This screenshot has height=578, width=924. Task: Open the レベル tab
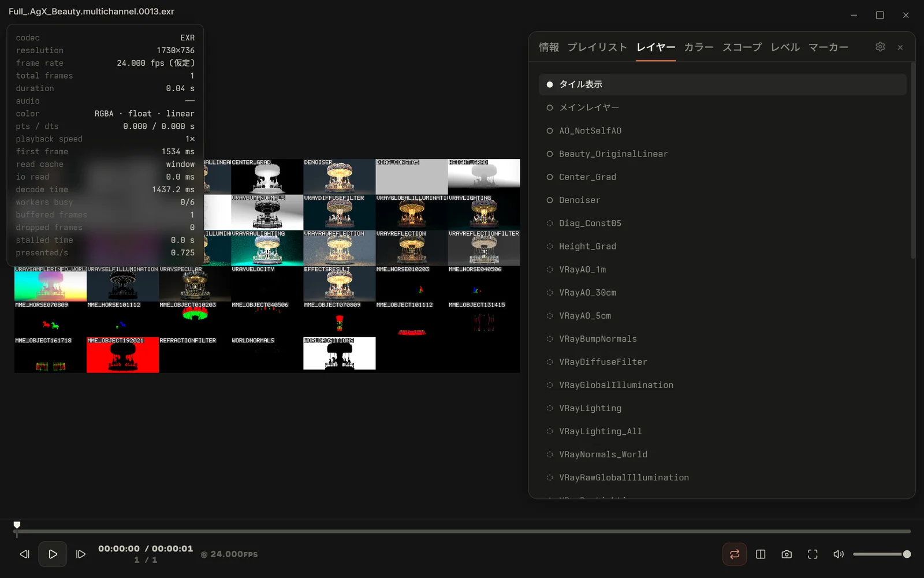click(785, 47)
